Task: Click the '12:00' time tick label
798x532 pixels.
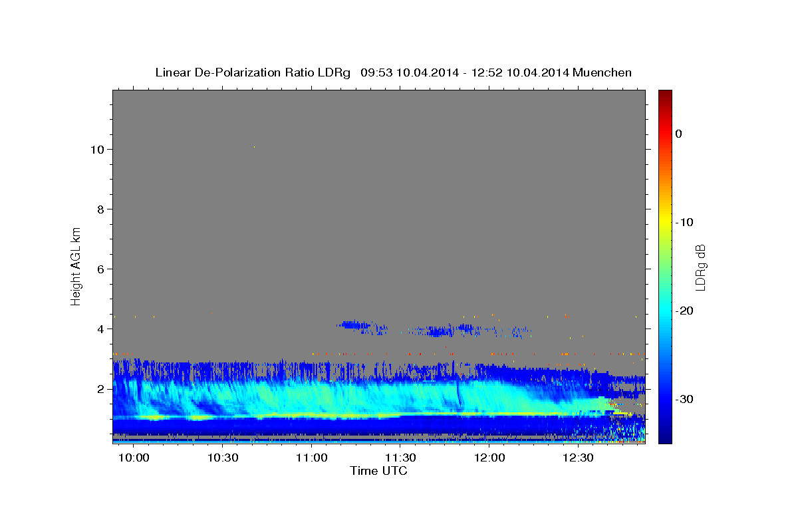Action: click(489, 458)
